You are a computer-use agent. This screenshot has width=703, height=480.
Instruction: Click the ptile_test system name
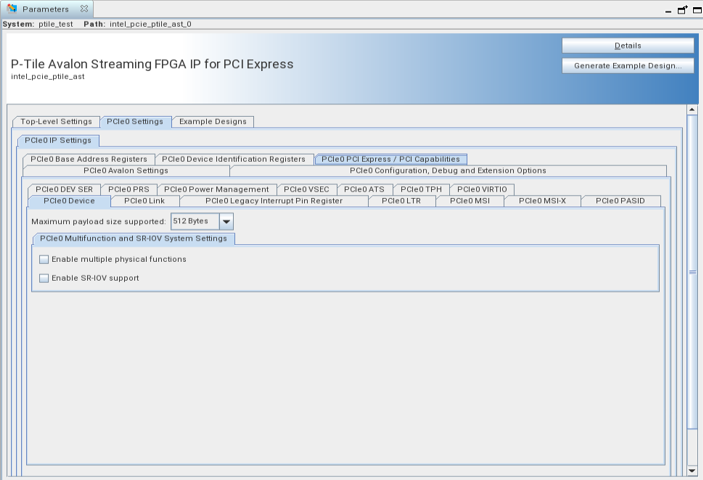(56, 24)
